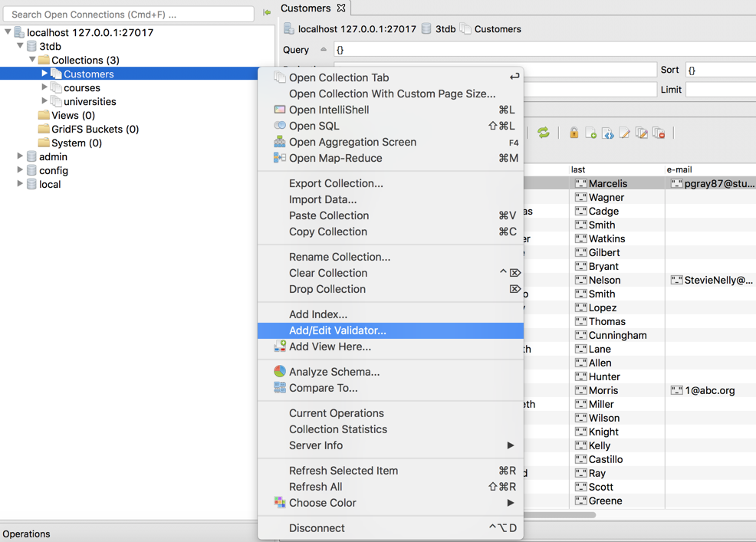The width and height of the screenshot is (756, 542).
Task: Click the padlock read-only lock icon
Action: 574,133
